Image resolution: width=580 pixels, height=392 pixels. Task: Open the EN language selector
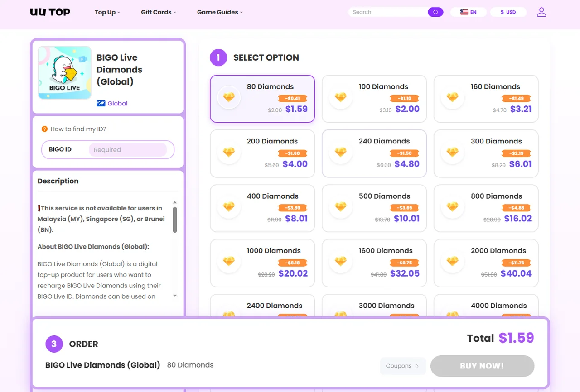tap(469, 12)
